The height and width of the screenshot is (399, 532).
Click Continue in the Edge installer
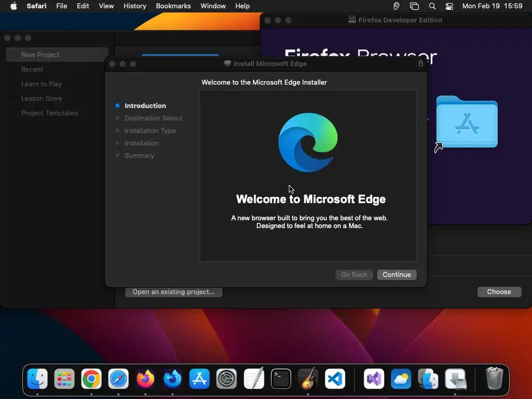(x=396, y=274)
